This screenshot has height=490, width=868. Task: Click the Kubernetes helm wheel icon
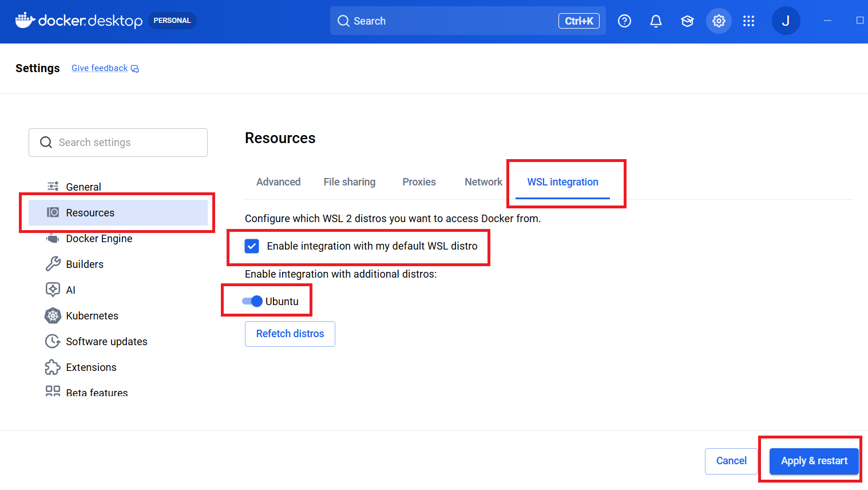tap(53, 315)
